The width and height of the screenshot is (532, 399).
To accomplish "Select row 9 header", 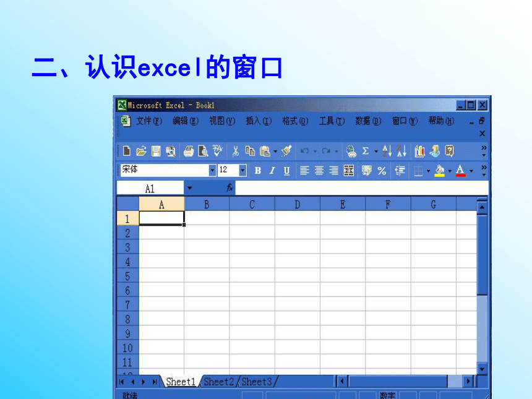I will (x=127, y=333).
